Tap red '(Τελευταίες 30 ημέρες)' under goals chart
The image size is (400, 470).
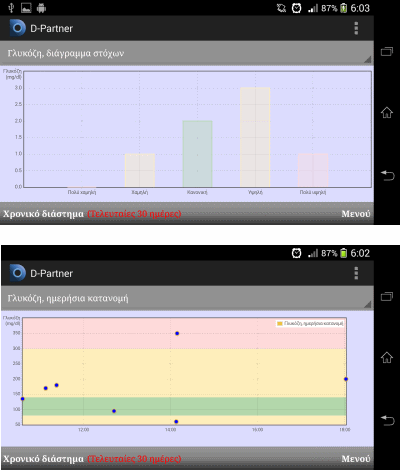134,214
